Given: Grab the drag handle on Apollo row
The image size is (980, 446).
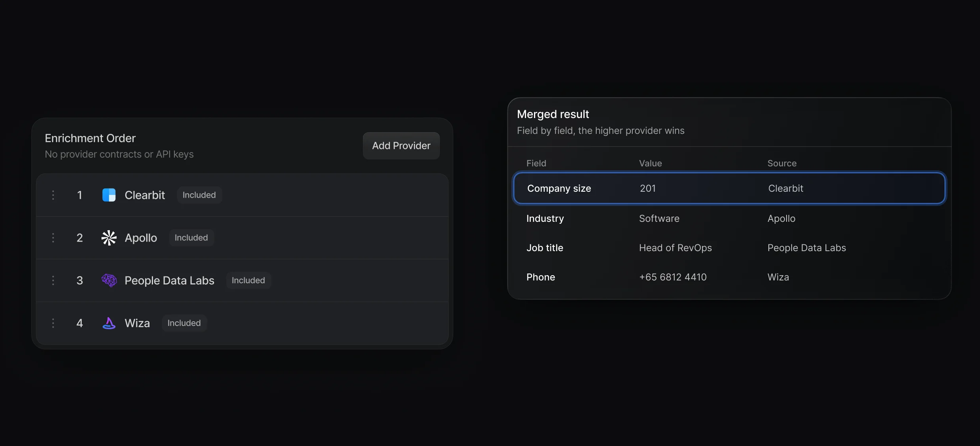Looking at the screenshot, I should pos(53,238).
